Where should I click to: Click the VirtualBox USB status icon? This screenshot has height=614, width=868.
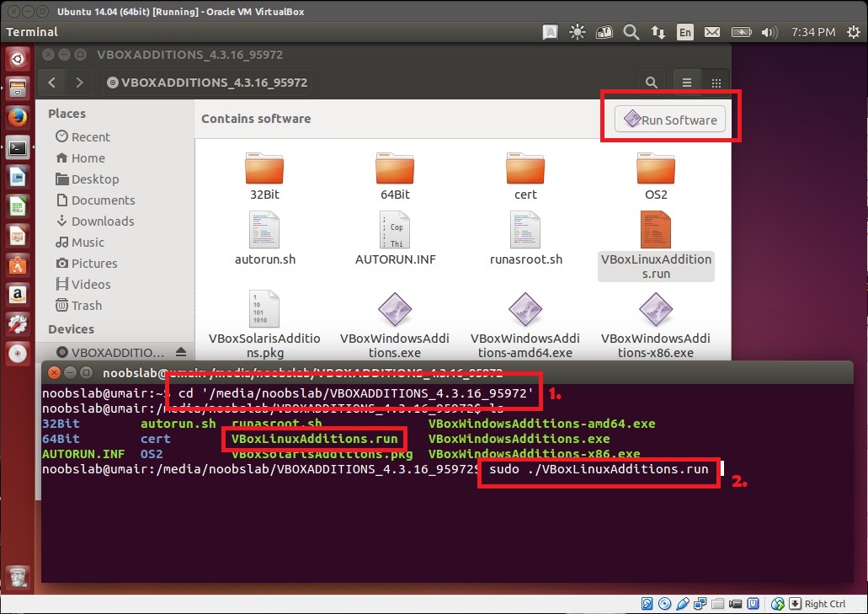point(683,604)
